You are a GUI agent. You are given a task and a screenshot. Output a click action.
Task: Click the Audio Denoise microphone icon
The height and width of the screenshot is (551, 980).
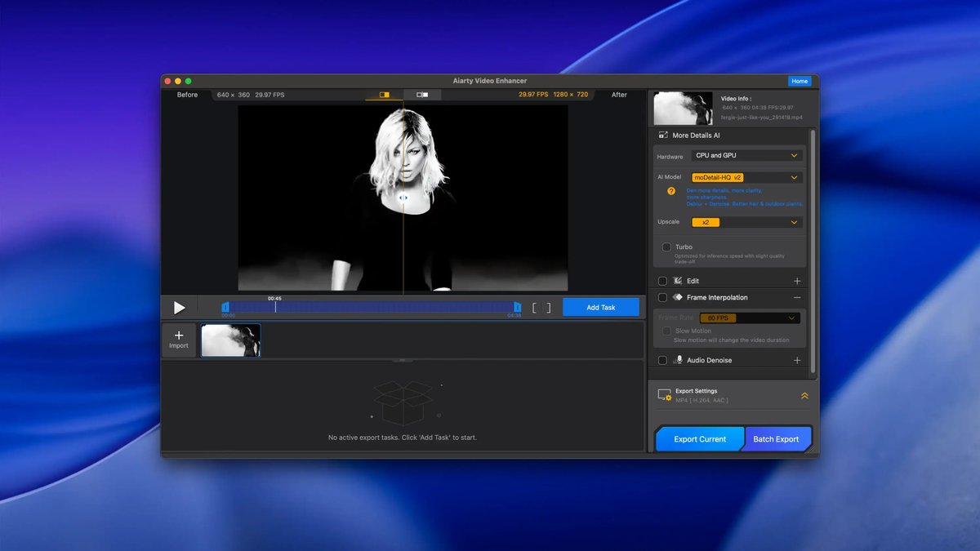click(678, 360)
